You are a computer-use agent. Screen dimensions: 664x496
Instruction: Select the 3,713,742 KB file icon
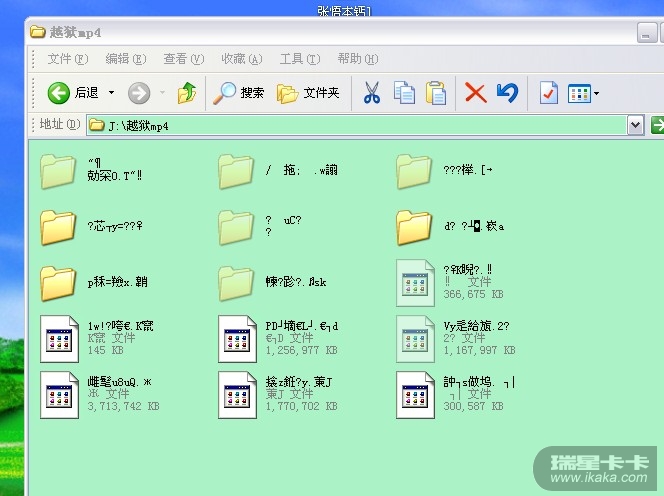pos(59,395)
